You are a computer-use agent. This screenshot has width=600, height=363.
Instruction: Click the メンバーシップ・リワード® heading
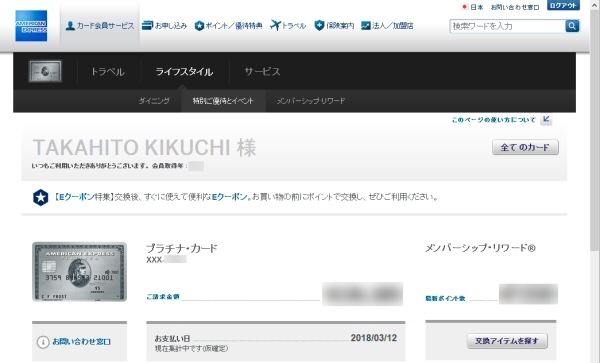click(480, 248)
